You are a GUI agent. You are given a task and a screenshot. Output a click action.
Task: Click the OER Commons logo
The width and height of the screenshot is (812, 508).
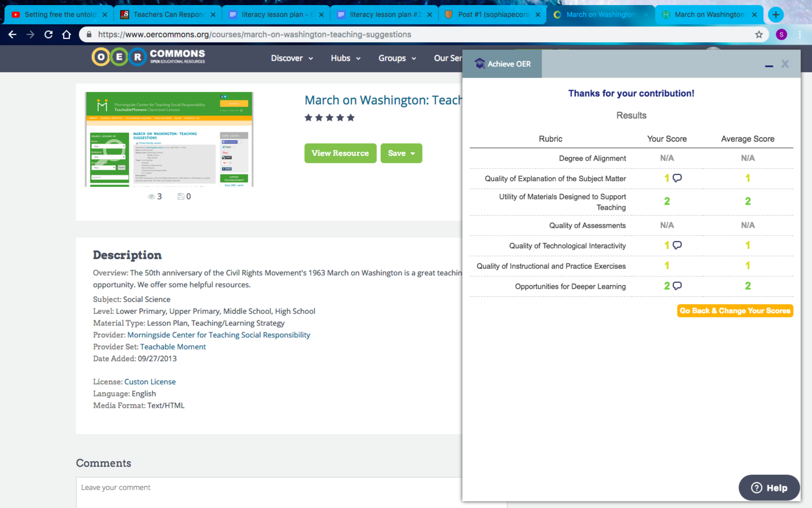click(x=148, y=57)
